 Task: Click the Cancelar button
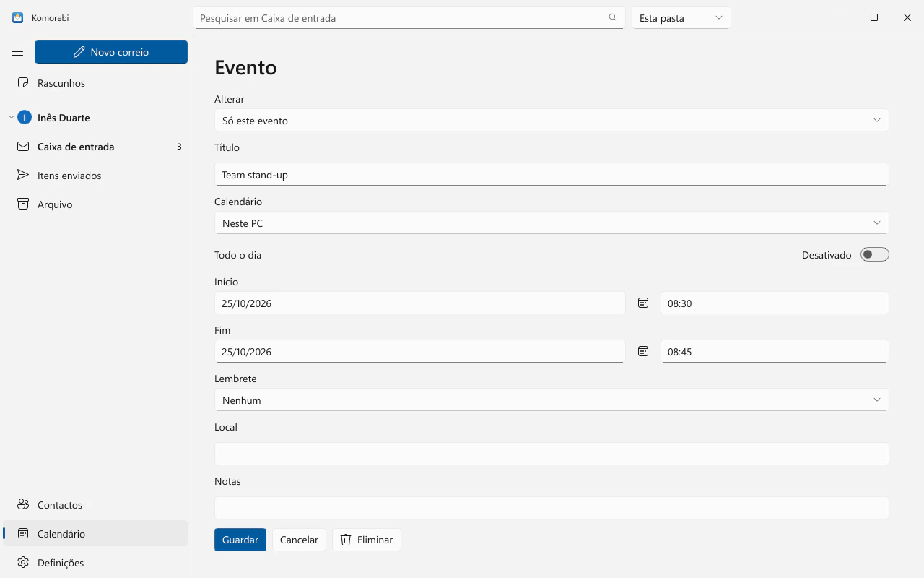click(x=299, y=540)
